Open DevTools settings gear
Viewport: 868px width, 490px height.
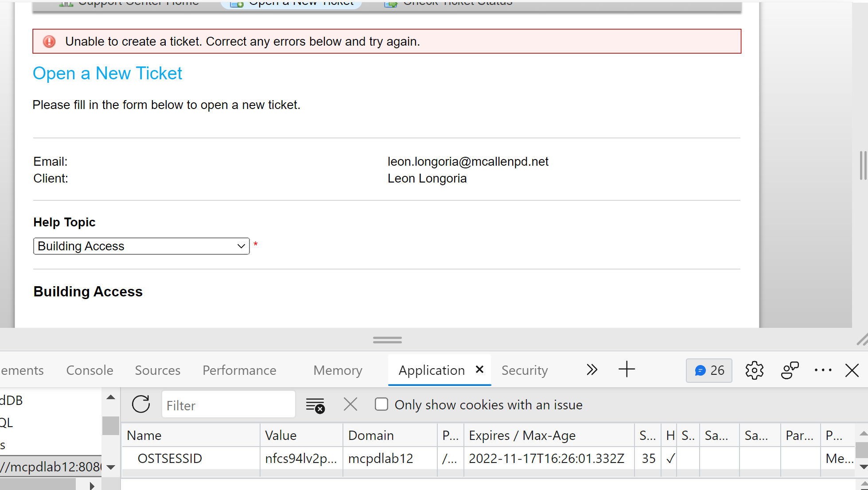(754, 370)
